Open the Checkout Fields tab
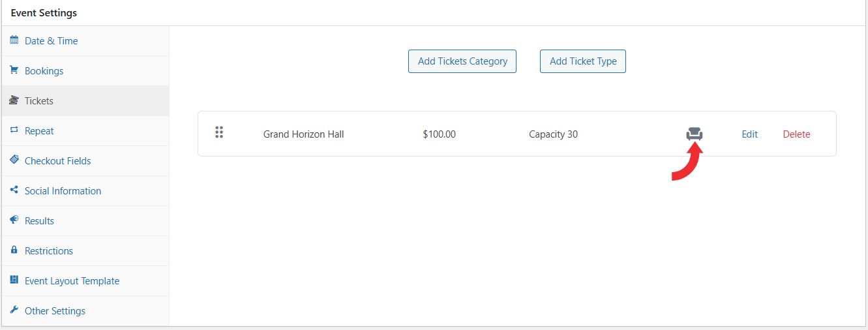Screen dimensions: 868x330 [57, 161]
